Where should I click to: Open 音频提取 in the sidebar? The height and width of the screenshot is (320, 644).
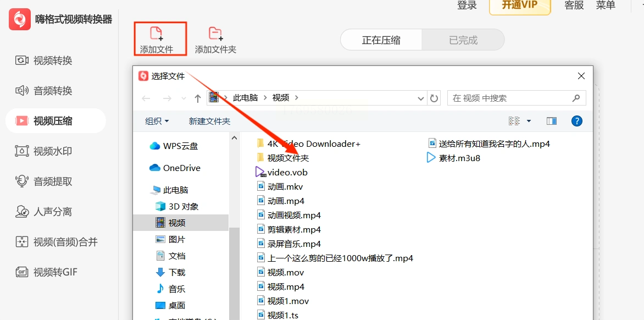point(43,181)
